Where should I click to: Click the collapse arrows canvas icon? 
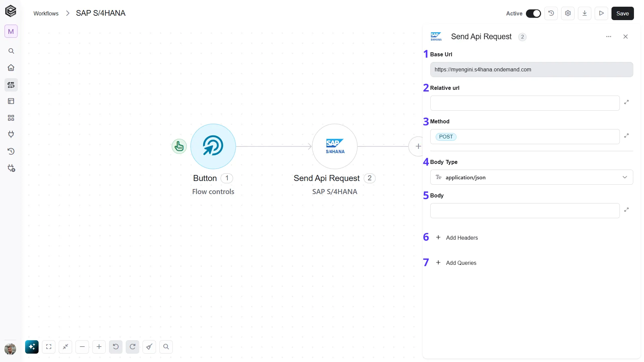(65, 347)
